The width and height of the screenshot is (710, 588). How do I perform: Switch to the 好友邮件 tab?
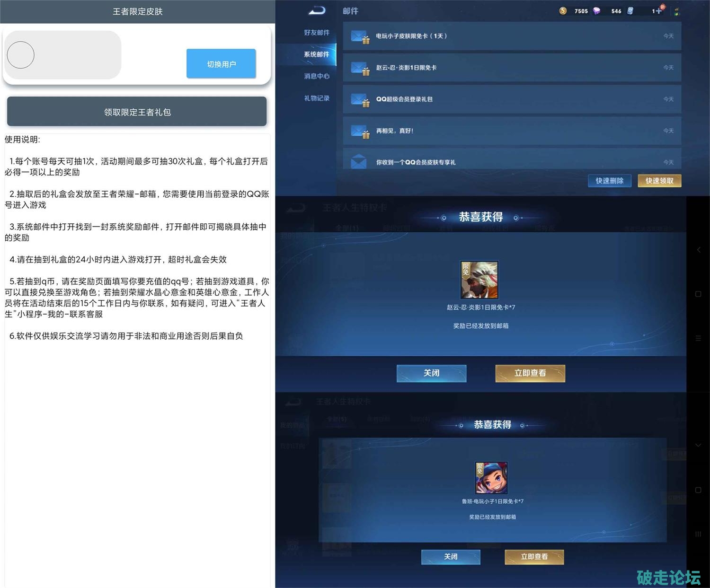(x=316, y=33)
